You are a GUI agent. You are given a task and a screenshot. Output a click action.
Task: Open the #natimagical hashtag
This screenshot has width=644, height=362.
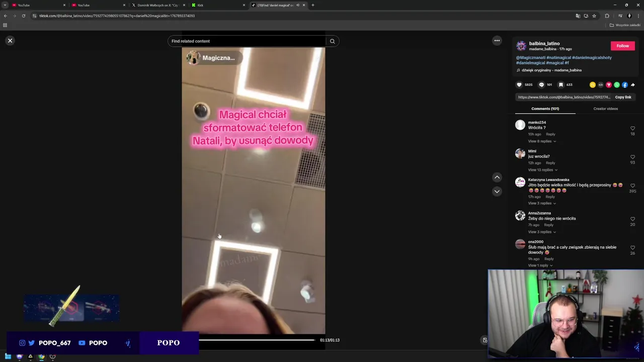click(x=558, y=57)
